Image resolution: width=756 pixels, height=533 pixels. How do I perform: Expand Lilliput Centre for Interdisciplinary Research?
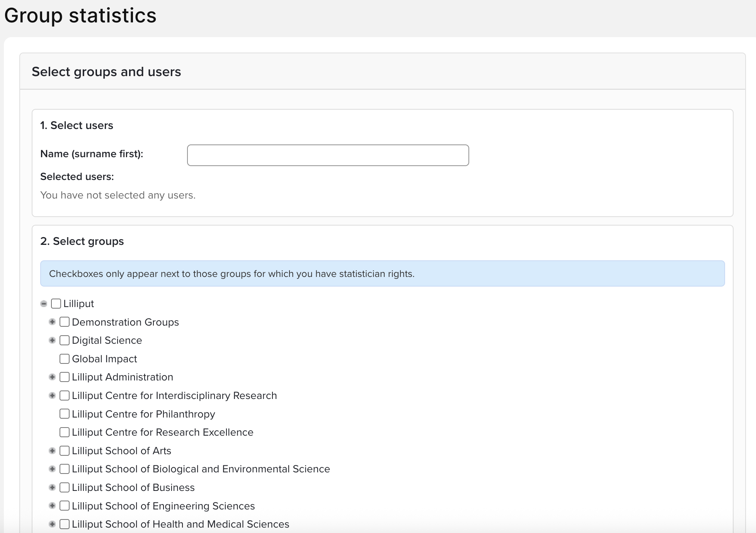(52, 396)
